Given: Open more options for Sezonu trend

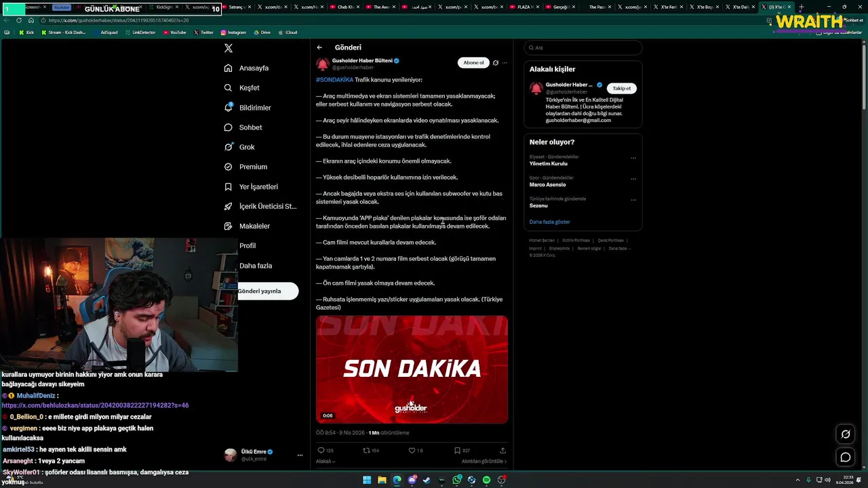Looking at the screenshot, I should [x=633, y=200].
